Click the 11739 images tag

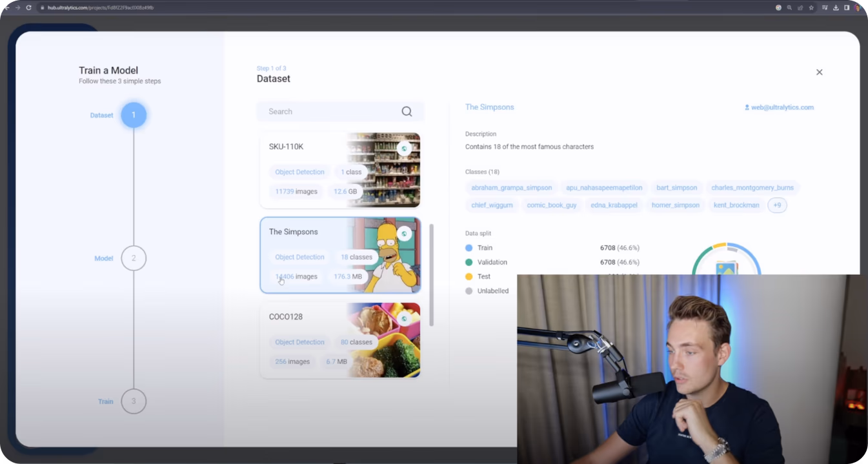[x=296, y=192]
